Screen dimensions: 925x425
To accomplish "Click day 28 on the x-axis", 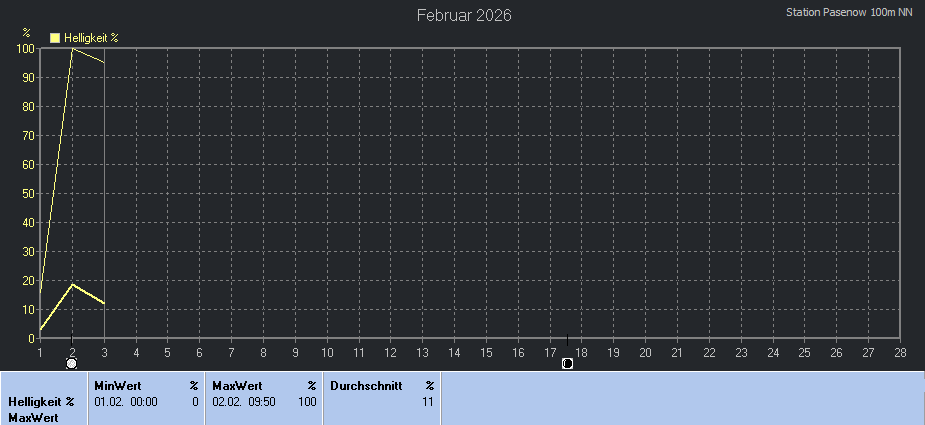I will 900,352.
